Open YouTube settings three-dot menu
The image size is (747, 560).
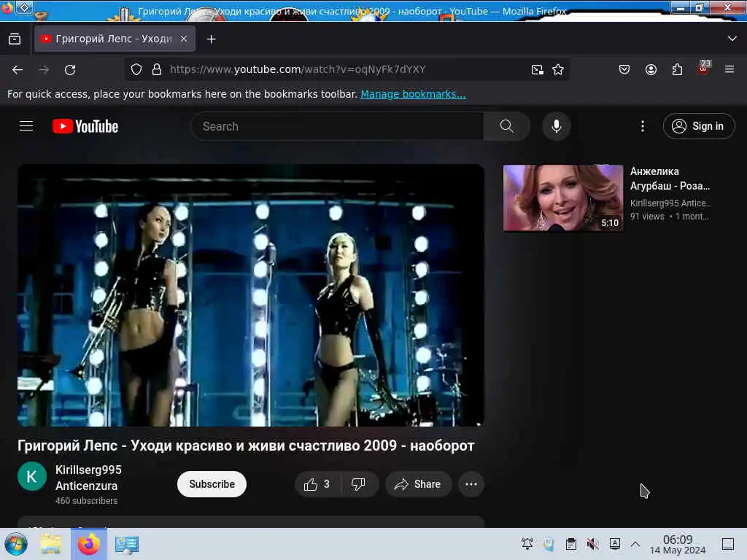pyautogui.click(x=643, y=126)
